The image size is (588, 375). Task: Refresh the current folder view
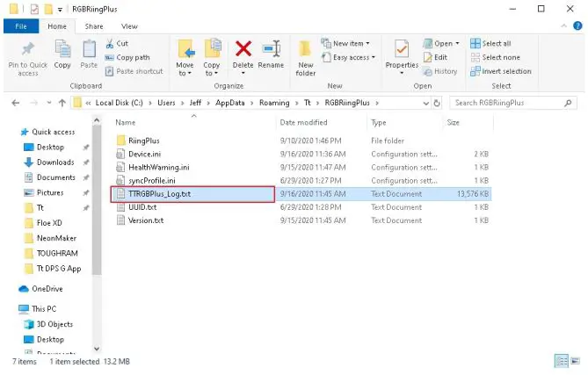[x=437, y=103]
